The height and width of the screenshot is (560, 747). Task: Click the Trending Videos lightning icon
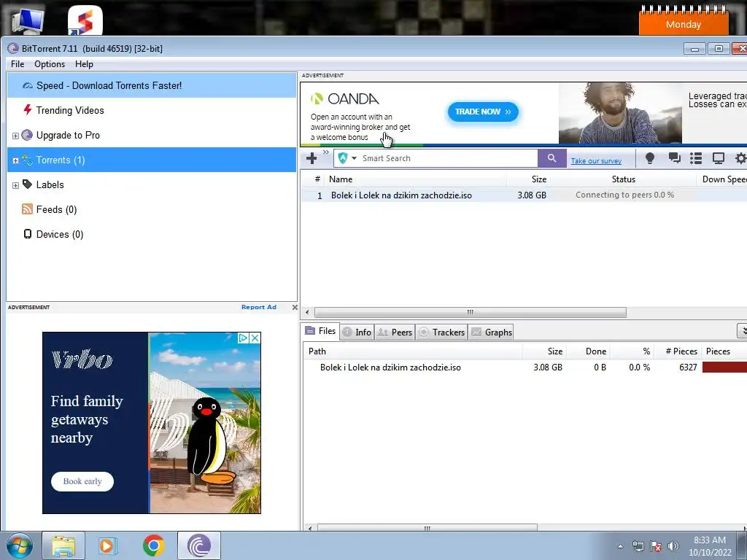coord(28,110)
